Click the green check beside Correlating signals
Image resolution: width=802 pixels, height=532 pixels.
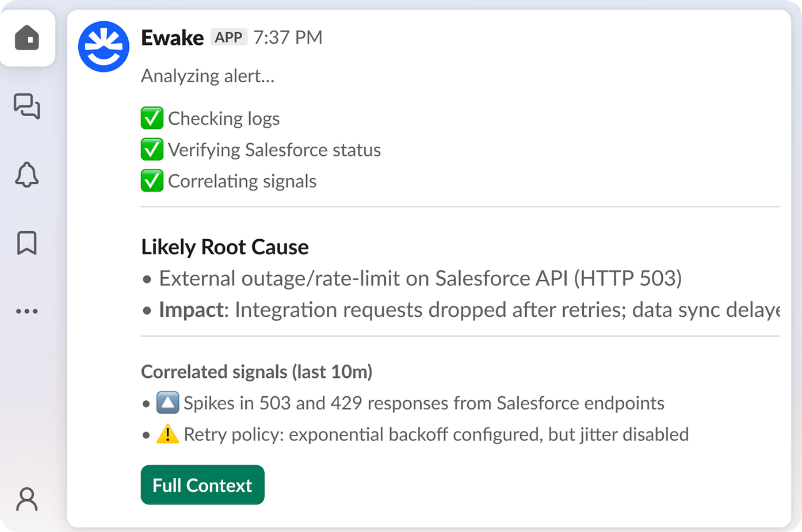pyautogui.click(x=152, y=181)
